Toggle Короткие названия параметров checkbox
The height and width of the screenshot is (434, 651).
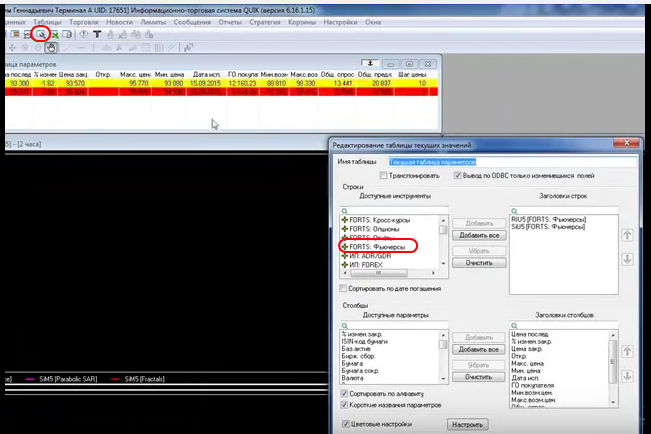pos(344,405)
